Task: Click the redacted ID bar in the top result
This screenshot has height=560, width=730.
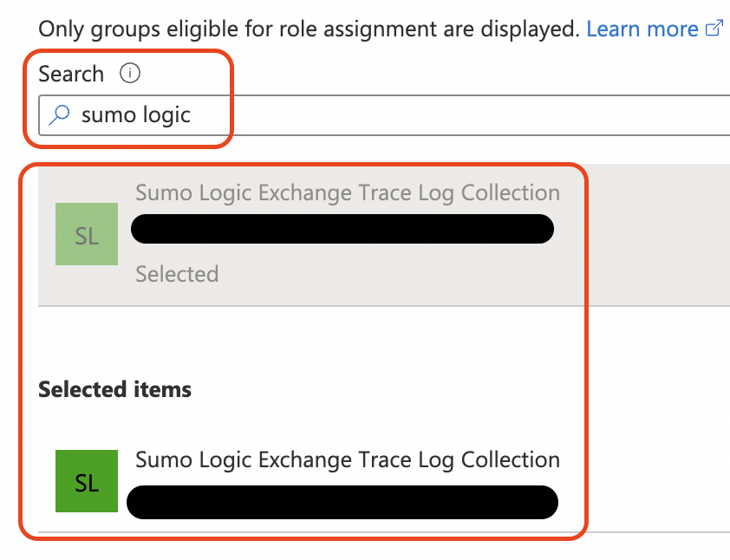Action: pyautogui.click(x=342, y=229)
